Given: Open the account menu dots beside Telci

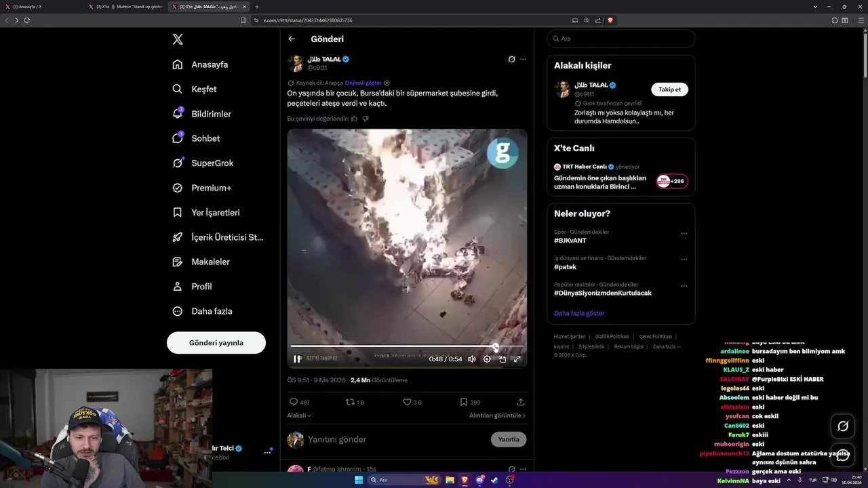Looking at the screenshot, I should tap(267, 452).
